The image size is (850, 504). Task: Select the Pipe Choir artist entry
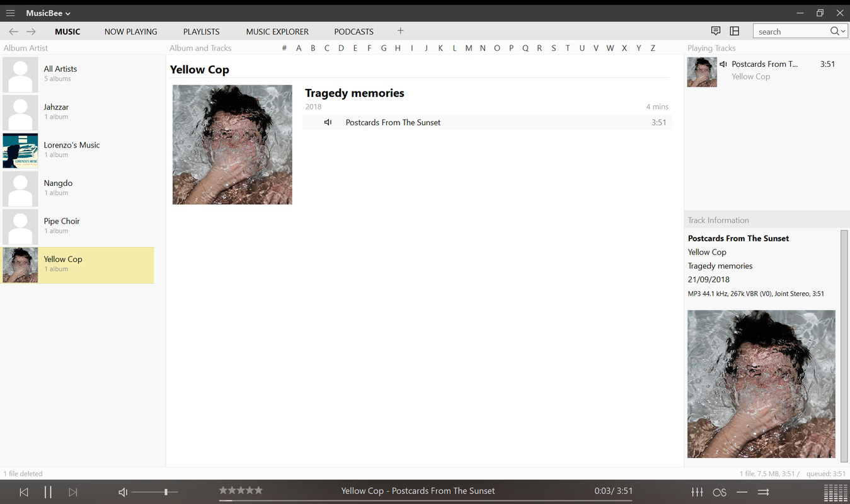click(78, 226)
